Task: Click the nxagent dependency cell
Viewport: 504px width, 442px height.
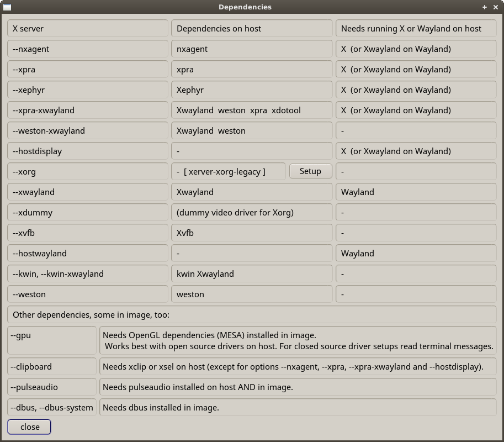Action: coord(252,49)
